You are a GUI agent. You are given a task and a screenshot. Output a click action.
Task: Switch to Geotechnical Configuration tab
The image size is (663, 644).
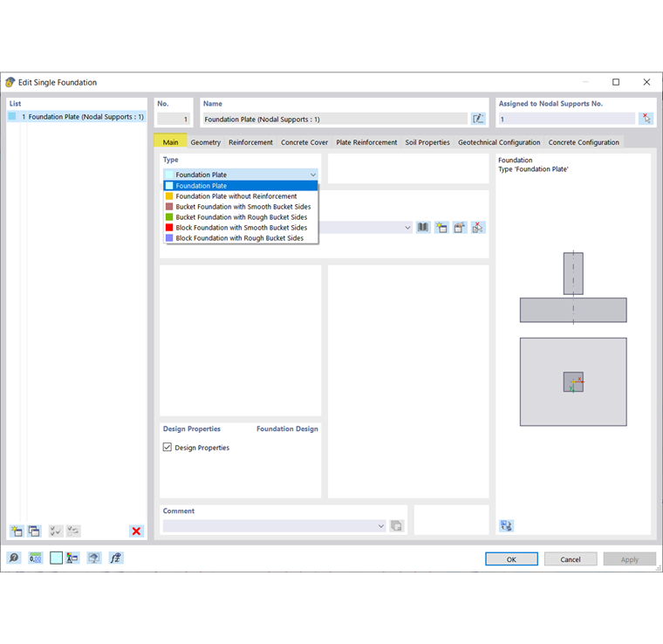tap(499, 142)
